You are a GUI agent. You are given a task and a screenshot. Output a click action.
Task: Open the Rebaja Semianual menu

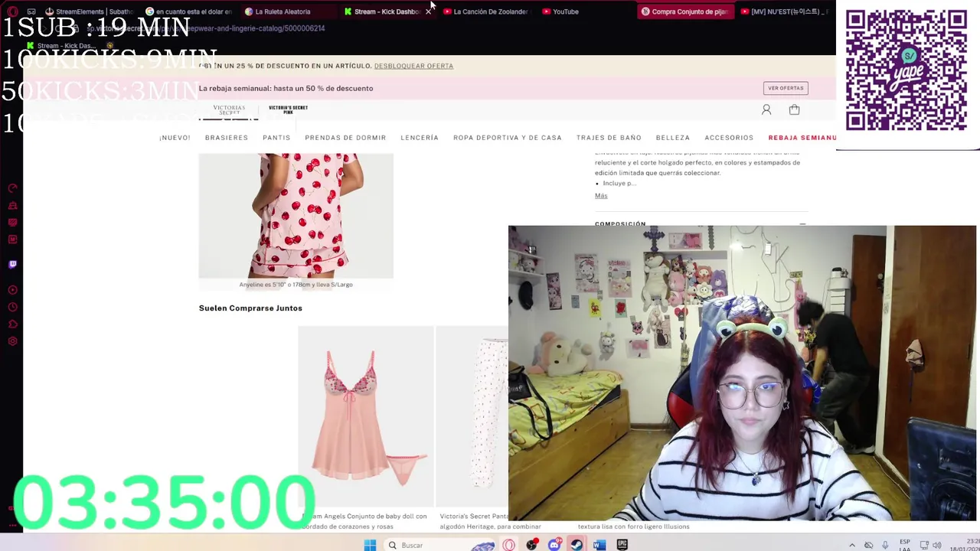point(802,138)
